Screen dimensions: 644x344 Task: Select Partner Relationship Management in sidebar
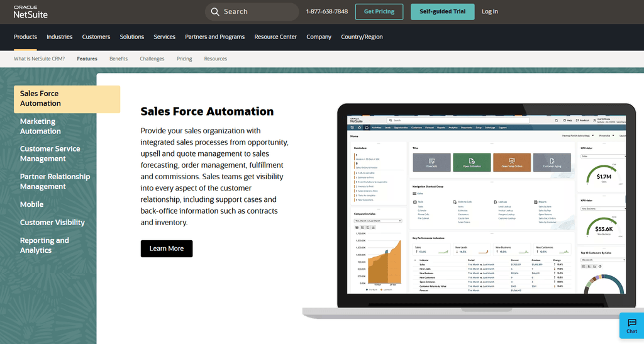click(x=55, y=182)
